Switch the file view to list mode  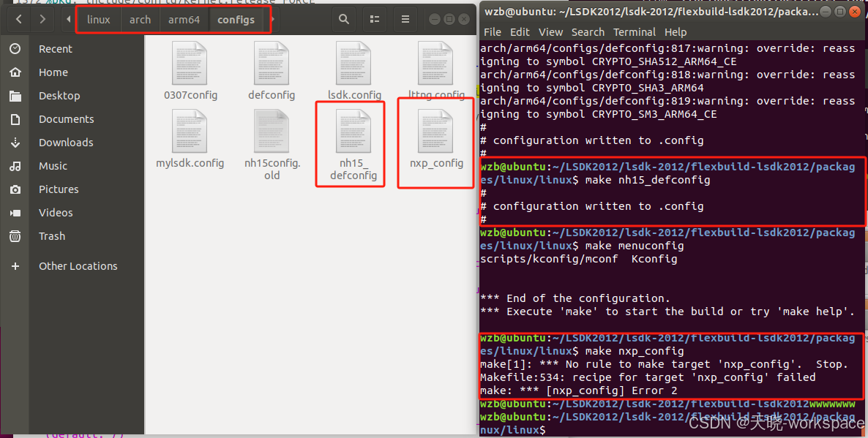coord(375,20)
